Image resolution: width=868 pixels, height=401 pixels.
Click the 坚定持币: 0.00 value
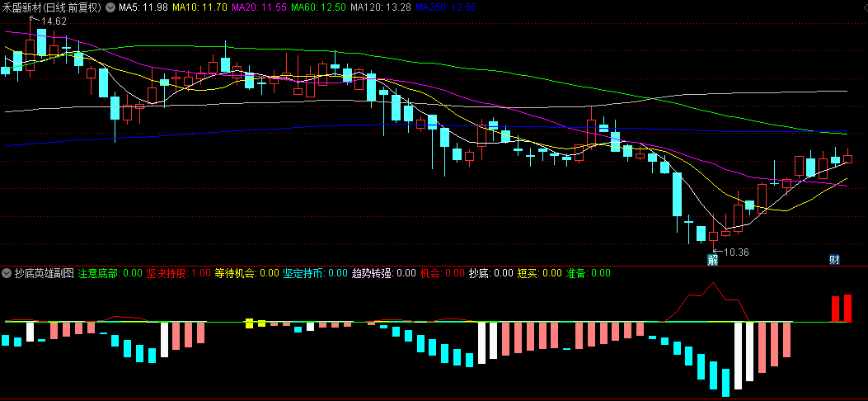point(316,273)
